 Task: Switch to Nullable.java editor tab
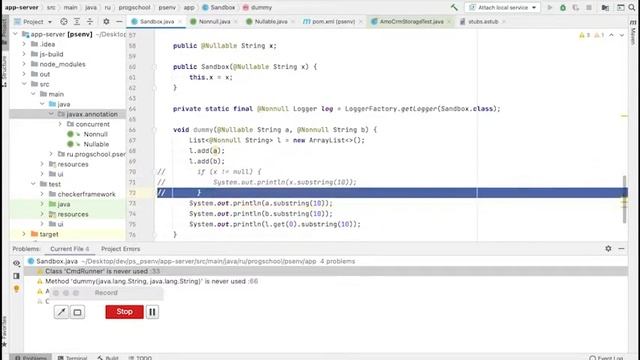click(x=271, y=22)
